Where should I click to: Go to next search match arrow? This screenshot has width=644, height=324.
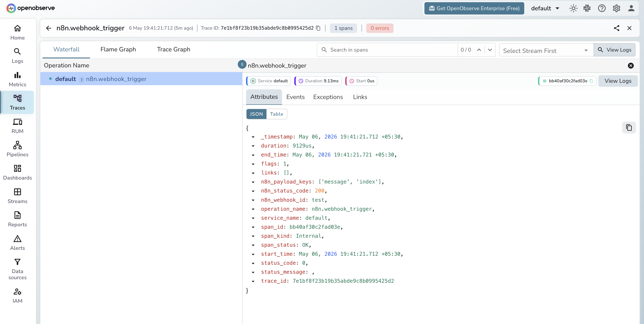pyautogui.click(x=490, y=50)
